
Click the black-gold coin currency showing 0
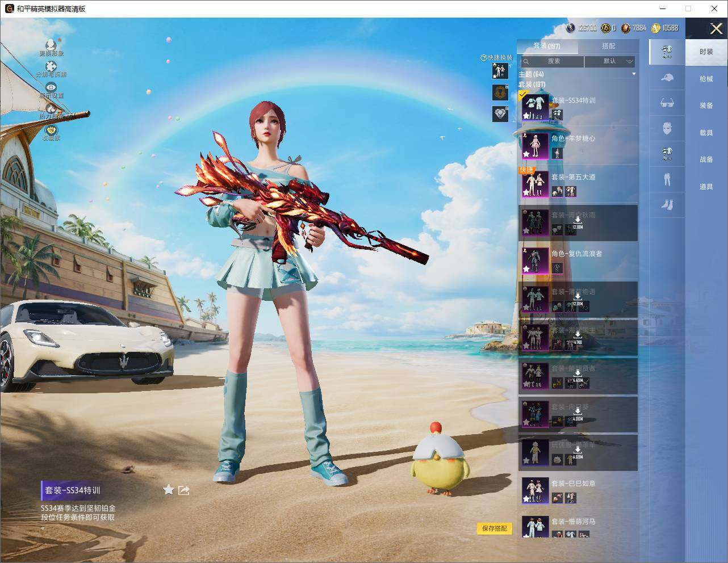click(x=606, y=28)
